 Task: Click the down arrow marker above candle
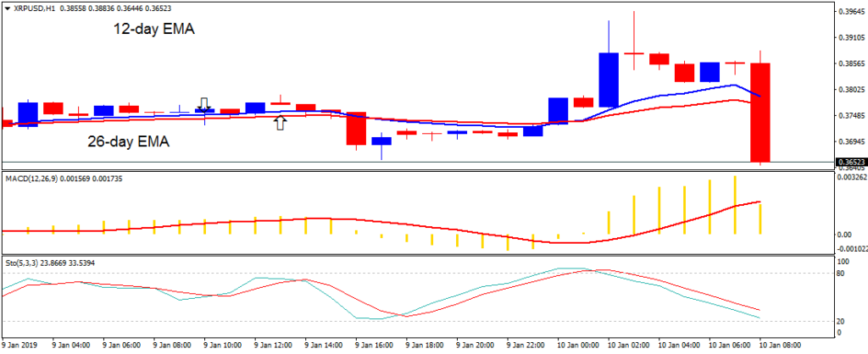[204, 102]
